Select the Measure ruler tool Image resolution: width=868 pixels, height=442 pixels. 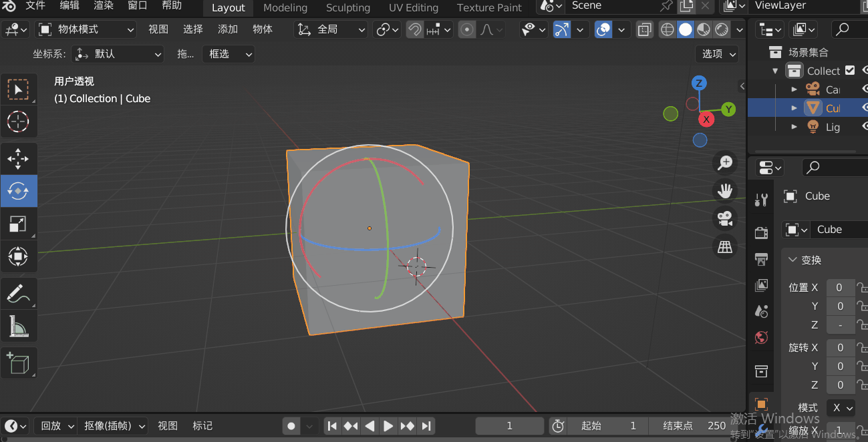pos(18,326)
